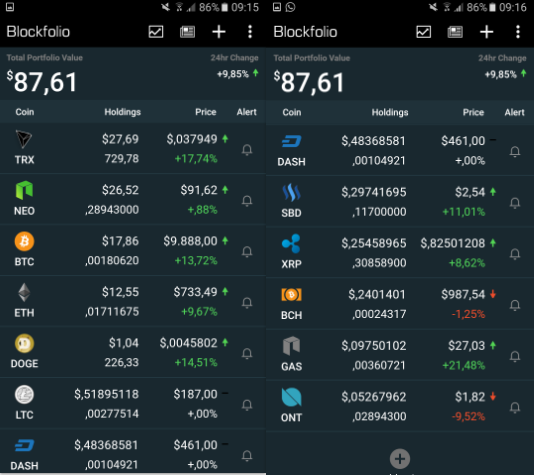Sort by Price column in right screen
The height and width of the screenshot is (475, 534).
point(473,112)
